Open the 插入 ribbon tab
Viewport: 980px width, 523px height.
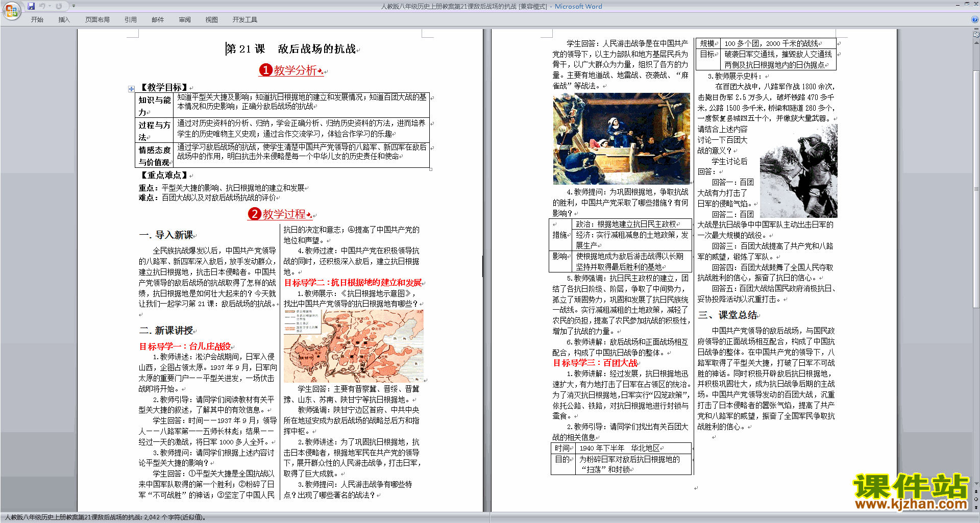click(x=64, y=20)
